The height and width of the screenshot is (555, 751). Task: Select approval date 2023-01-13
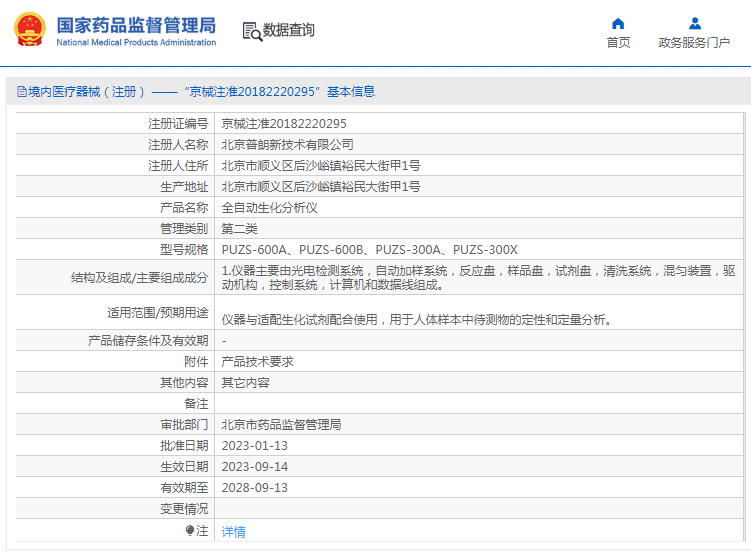pos(254,446)
